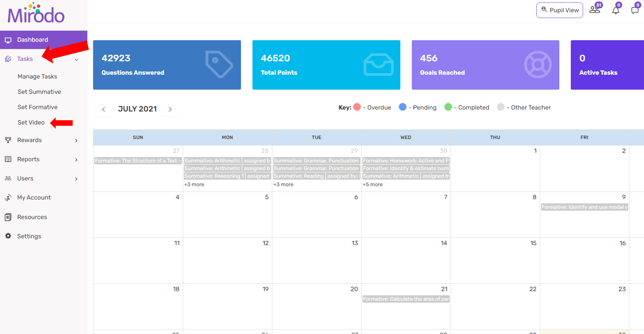Open Set Formative

pos(37,107)
